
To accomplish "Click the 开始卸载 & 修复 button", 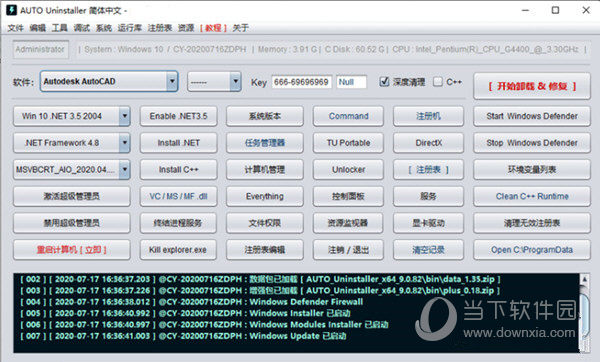I will 532,86.
